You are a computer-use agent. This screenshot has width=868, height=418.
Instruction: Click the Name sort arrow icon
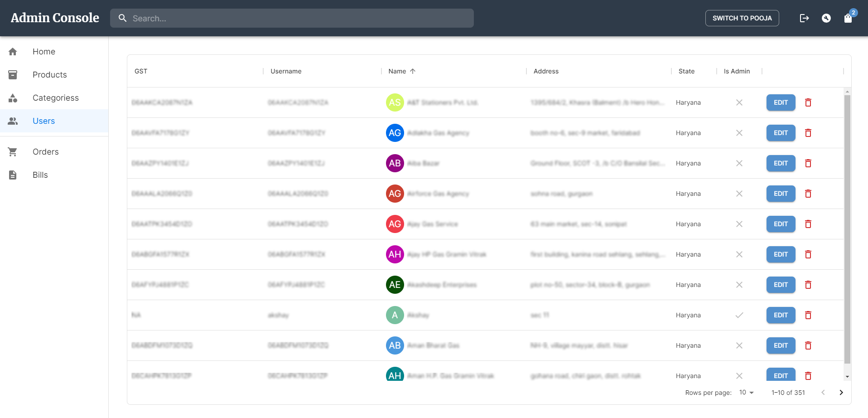tap(413, 71)
